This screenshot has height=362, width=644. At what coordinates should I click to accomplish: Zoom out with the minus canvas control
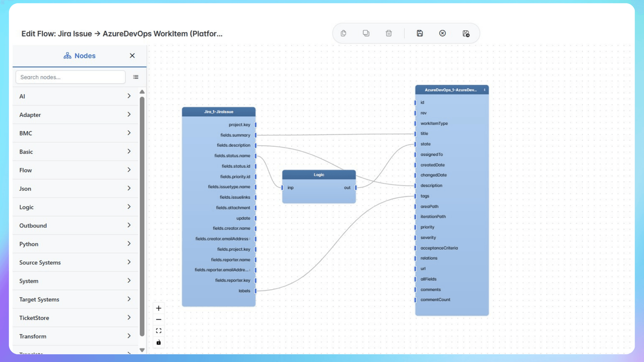(158, 320)
